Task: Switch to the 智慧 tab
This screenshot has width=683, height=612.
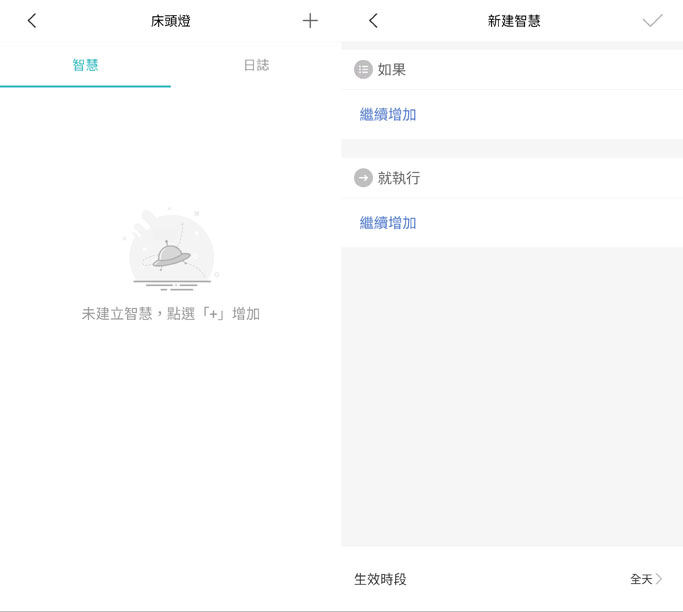Action: [x=85, y=65]
